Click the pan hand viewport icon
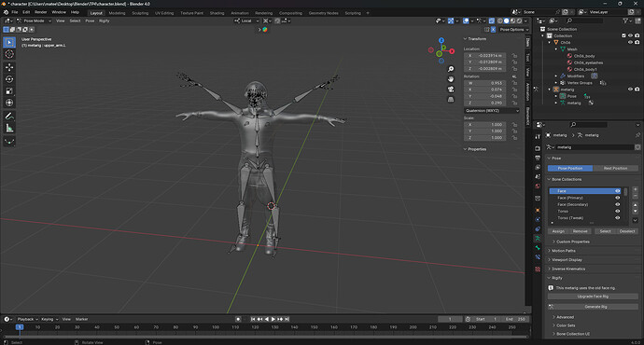The width and height of the screenshot is (644, 345). [x=451, y=79]
